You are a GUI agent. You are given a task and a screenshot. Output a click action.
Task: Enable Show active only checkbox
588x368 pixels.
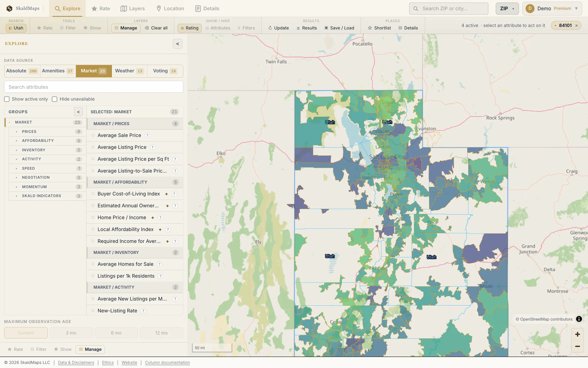(x=7, y=99)
